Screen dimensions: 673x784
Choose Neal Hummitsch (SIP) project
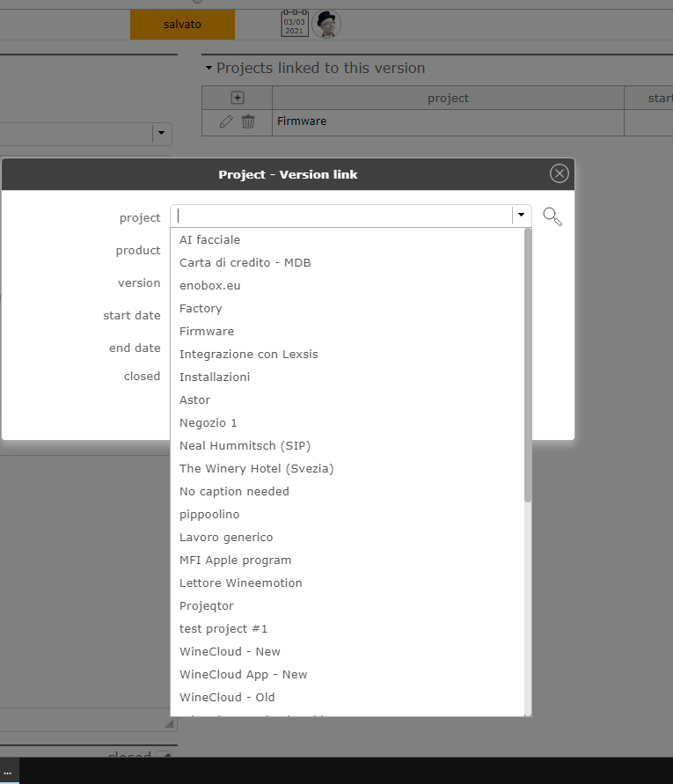point(347,446)
